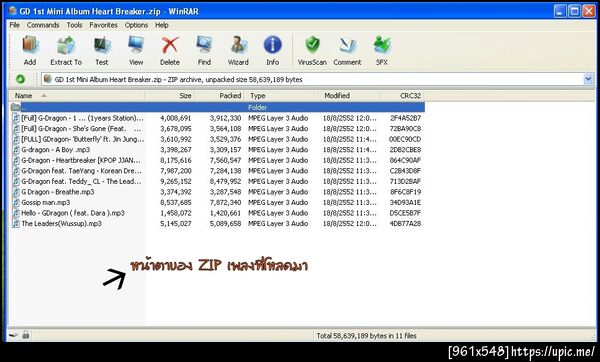Click status bar total bytes text
600x362 pixels.
tap(366, 336)
